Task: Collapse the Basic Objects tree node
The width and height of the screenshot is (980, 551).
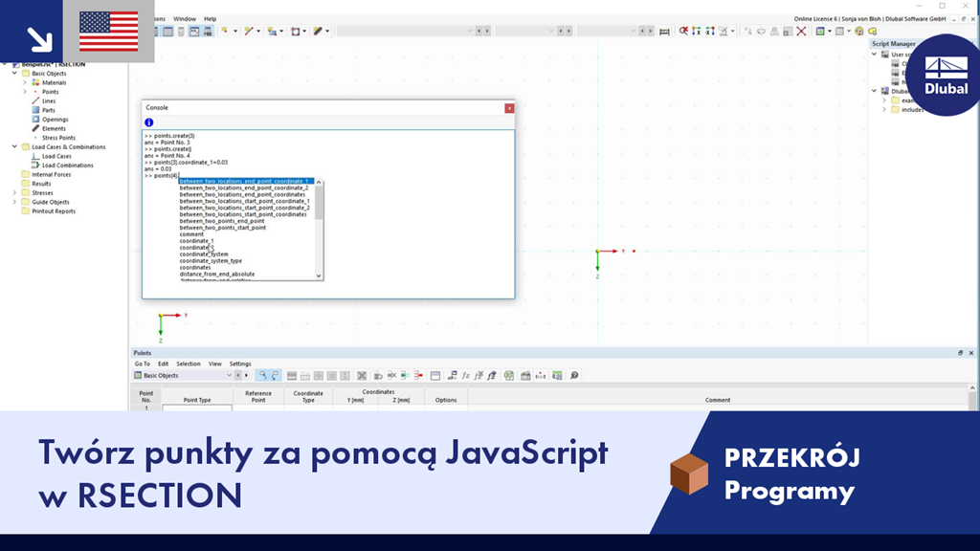Action: (14, 73)
